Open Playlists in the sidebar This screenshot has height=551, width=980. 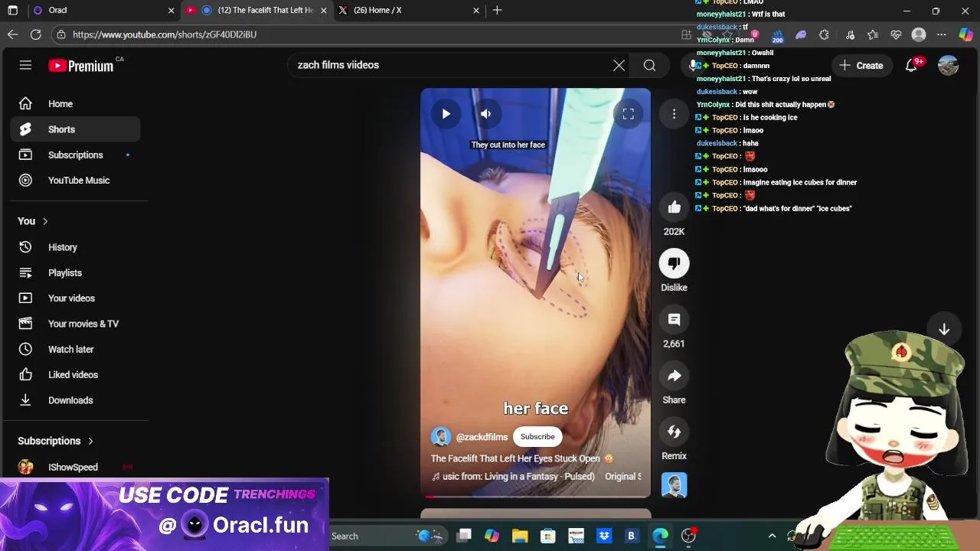pos(75,272)
